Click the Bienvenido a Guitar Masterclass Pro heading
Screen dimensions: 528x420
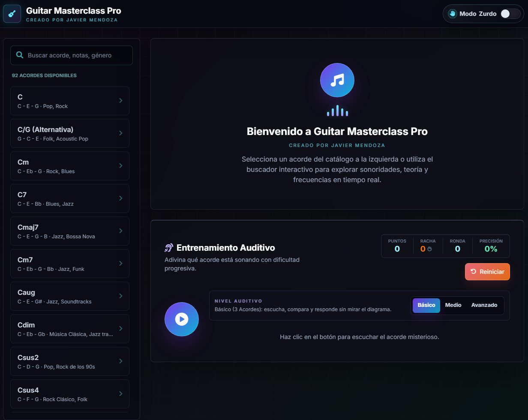[337, 131]
